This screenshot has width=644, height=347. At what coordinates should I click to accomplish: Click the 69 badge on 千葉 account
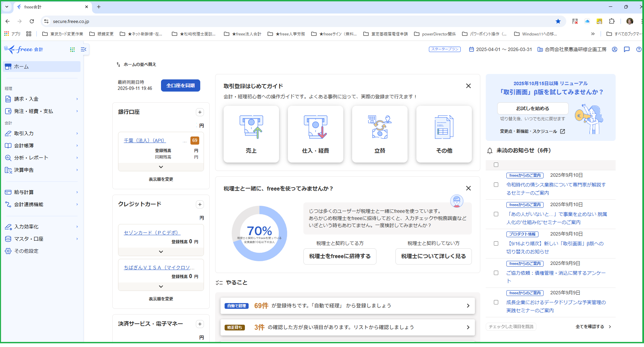[195, 141]
